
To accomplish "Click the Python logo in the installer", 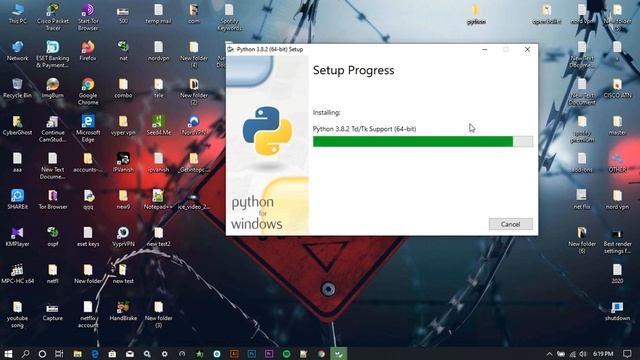I will pos(267,131).
